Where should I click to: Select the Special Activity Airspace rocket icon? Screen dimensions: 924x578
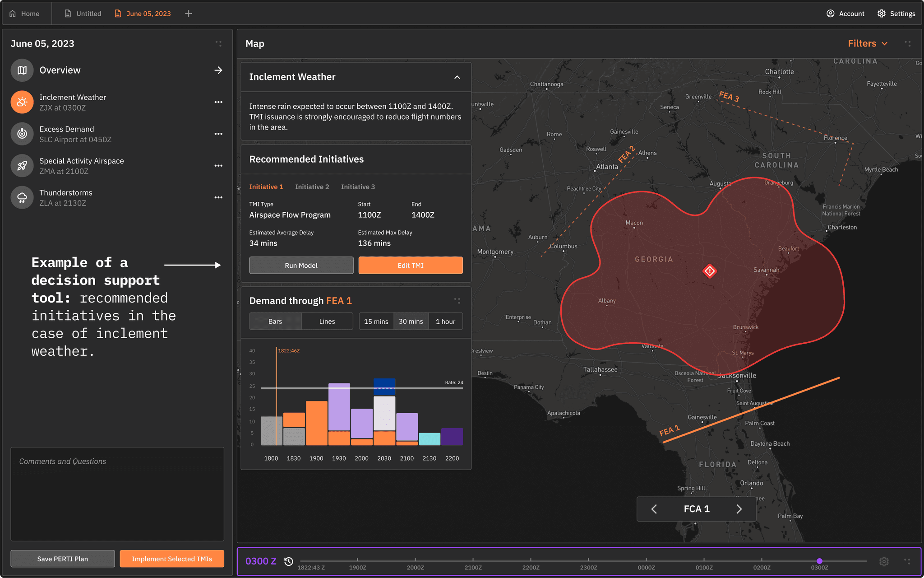pos(22,166)
